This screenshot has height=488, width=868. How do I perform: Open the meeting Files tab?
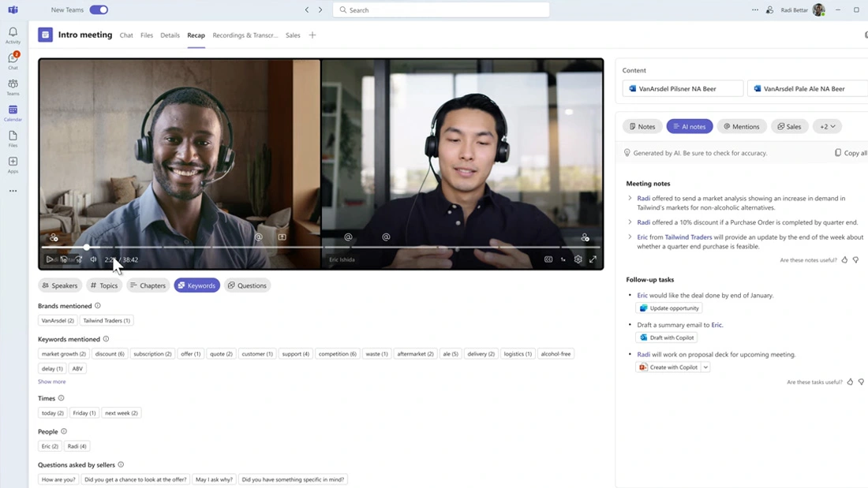147,35
